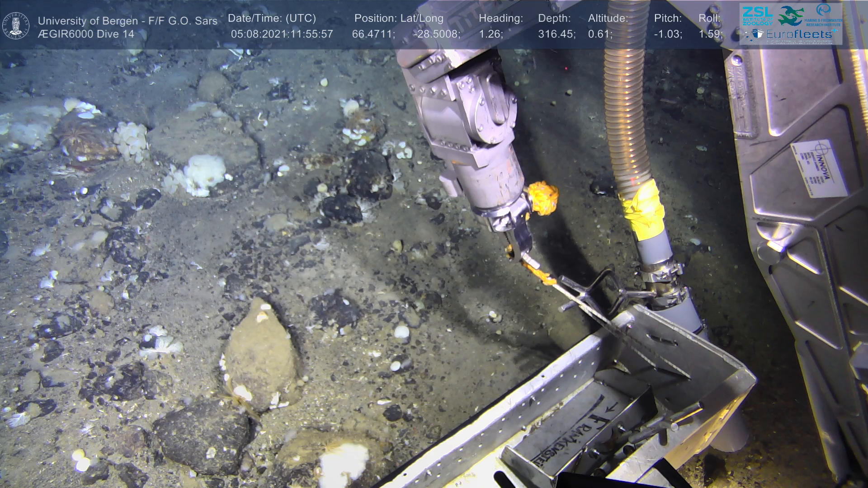Click the University of Bergen seal logo
The width and height of the screenshot is (868, 488).
16,25
